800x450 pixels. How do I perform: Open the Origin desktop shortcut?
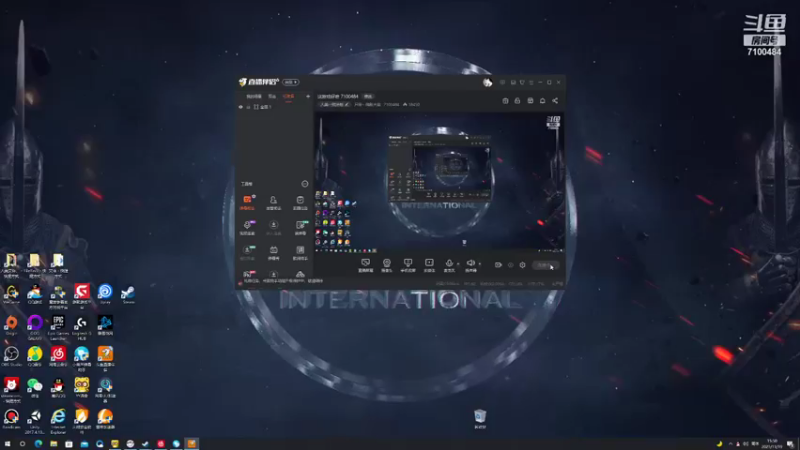pos(11,325)
